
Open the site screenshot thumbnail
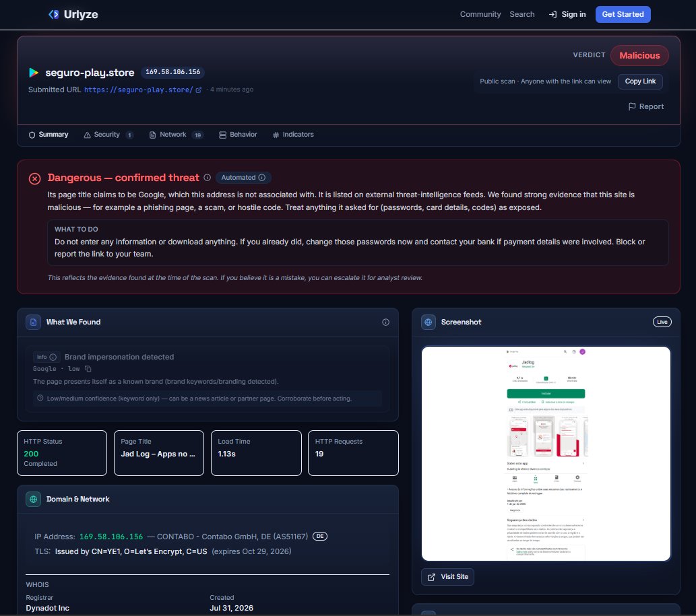546,454
